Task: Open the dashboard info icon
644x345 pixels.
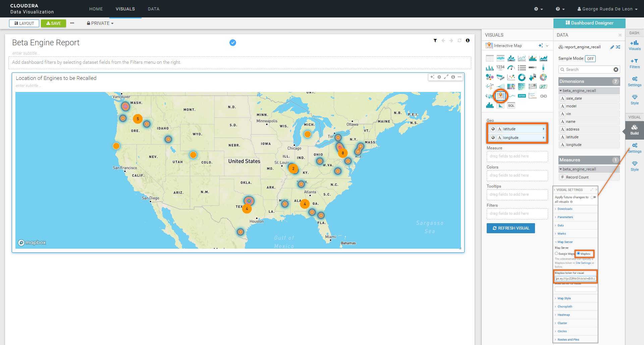Action: (x=468, y=40)
